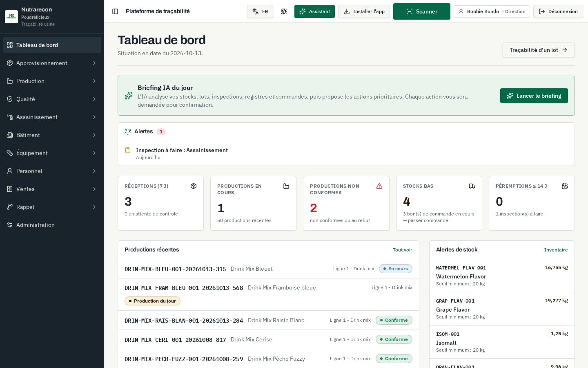Click the factory icon on Productions en cours
This screenshot has height=368, width=588.
coord(286,186)
